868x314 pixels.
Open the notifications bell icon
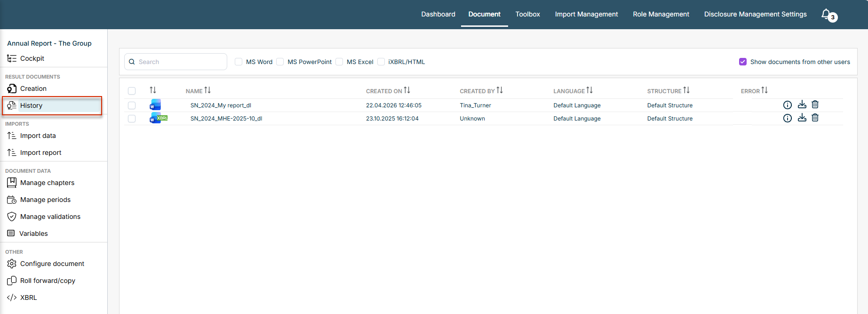pyautogui.click(x=826, y=14)
